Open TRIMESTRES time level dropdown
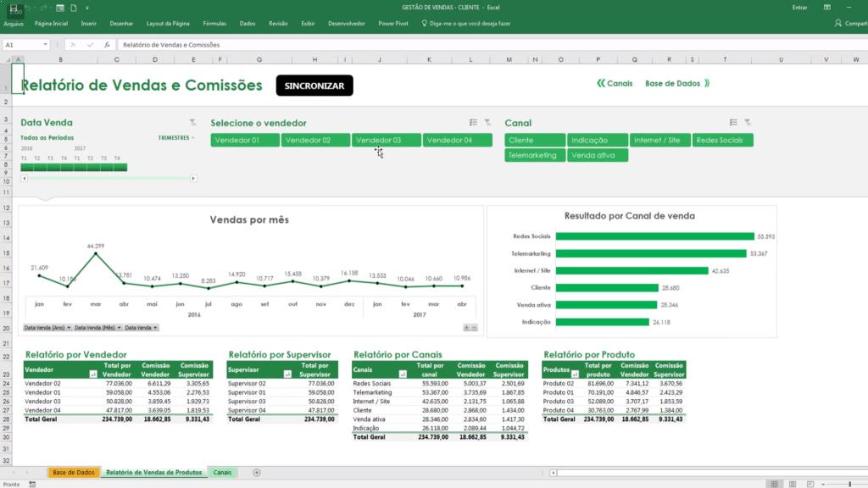The width and height of the screenshot is (868, 488). coord(176,137)
